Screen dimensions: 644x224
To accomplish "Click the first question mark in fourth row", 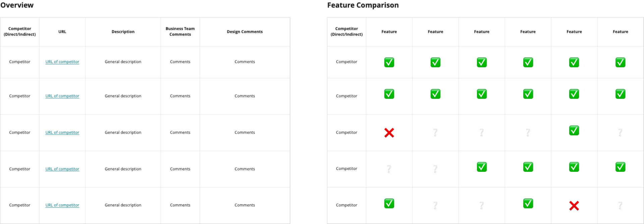I will (x=389, y=169).
